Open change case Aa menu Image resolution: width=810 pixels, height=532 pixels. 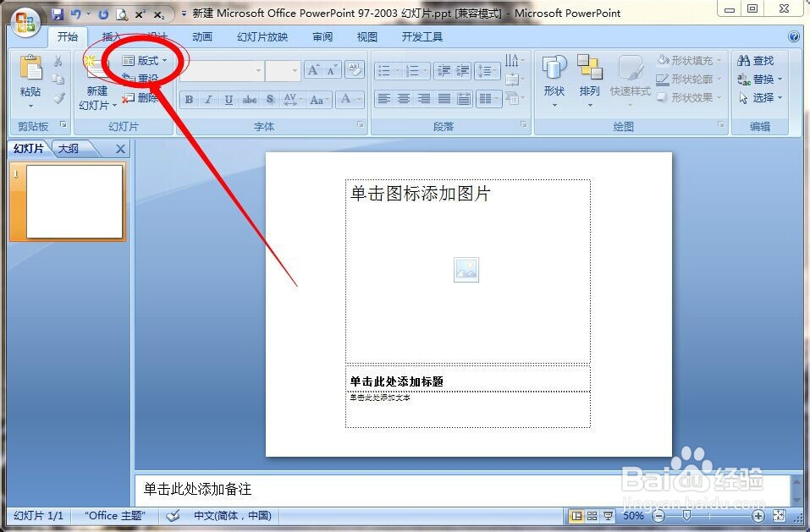pos(319,100)
